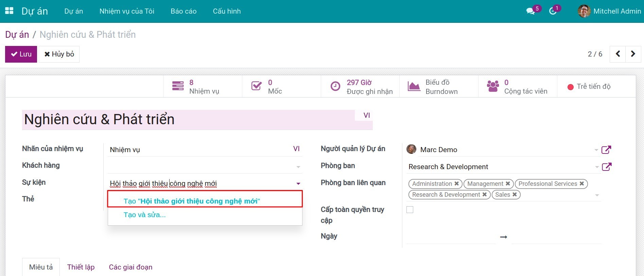
Task: Expand the Sự kiện dropdown arrow
Action: click(x=298, y=184)
